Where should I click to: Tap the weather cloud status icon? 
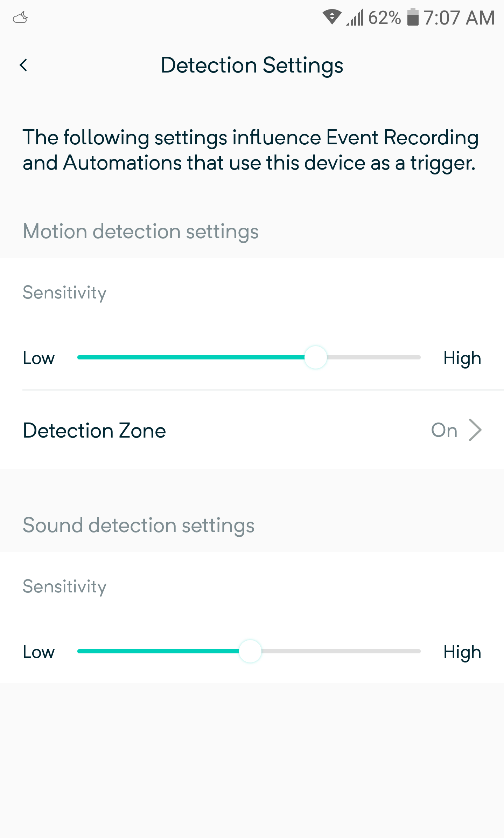tap(20, 18)
